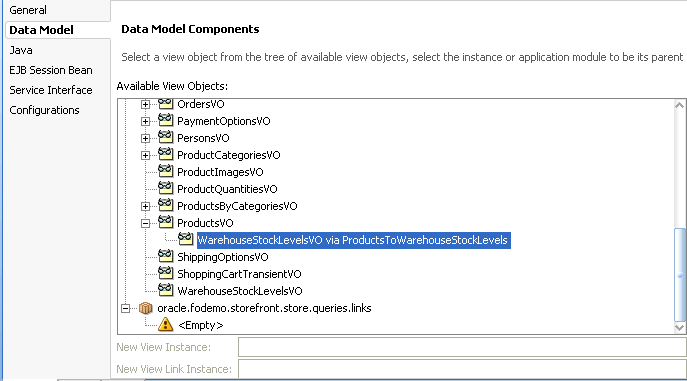This screenshot has width=687, height=381.
Task: Select WarehouseStockLevelsVO via ProductsToWarehouseStockLevels
Action: (x=353, y=240)
